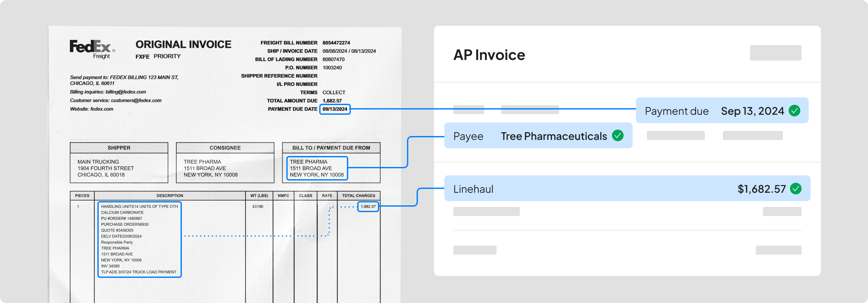The height and width of the screenshot is (303, 868).
Task: Expand the Payment due section
Action: pyautogui.click(x=721, y=111)
